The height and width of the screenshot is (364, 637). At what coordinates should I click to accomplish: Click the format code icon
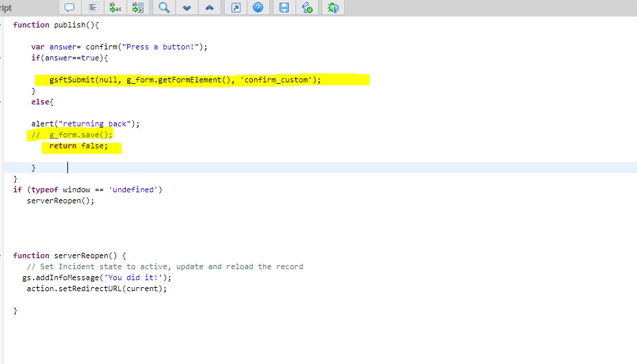(93, 8)
